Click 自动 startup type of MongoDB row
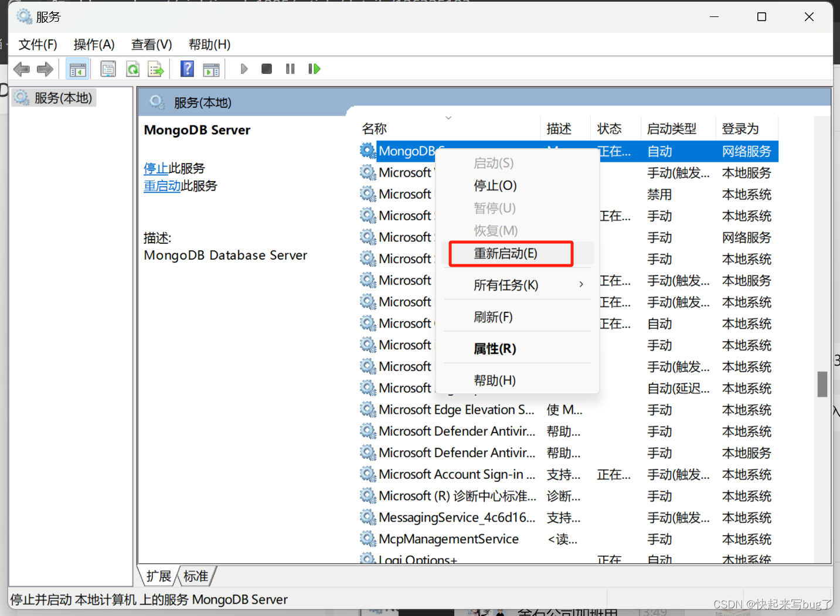The height and width of the screenshot is (616, 840). 659,151
